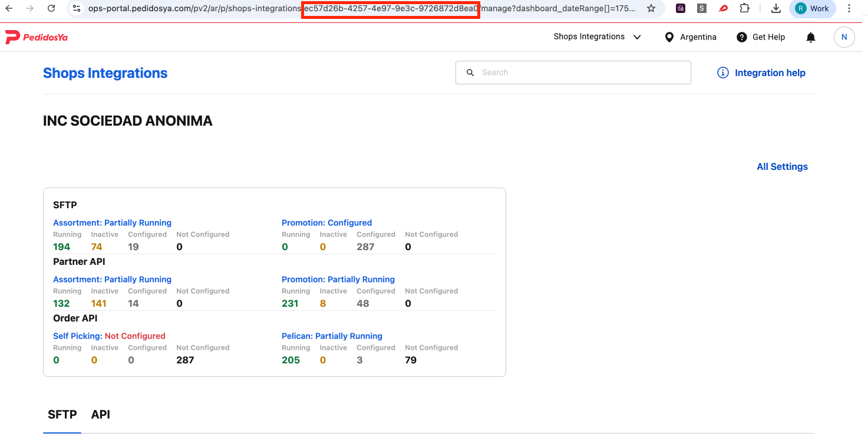Click the PedidosYa logo

click(37, 37)
